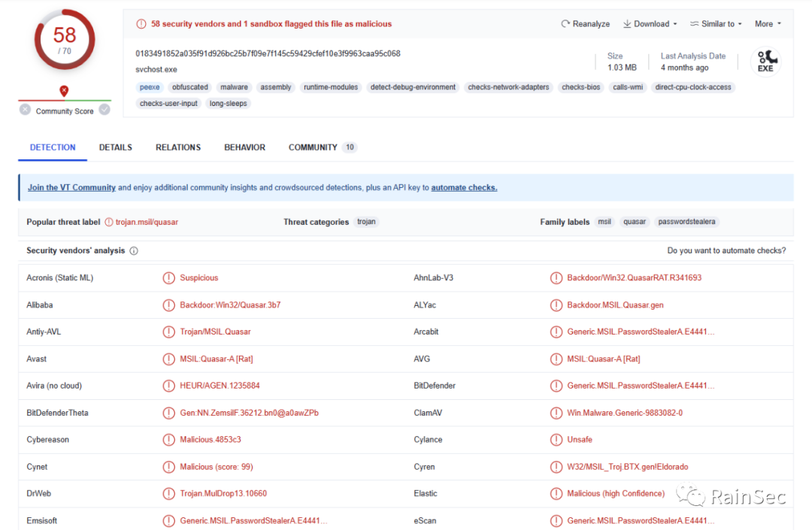Click the checks-network-adapters tag
The width and height of the screenshot is (812, 530).
508,87
